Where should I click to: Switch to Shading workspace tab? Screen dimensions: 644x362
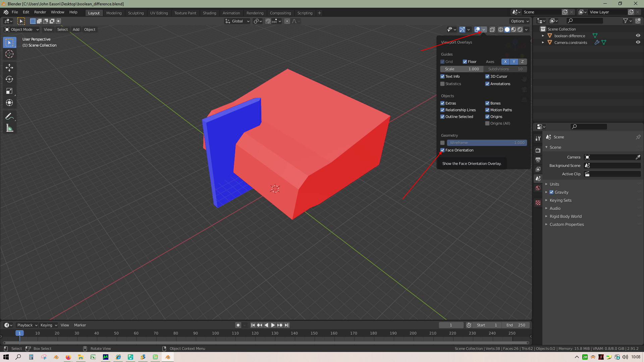(x=209, y=13)
